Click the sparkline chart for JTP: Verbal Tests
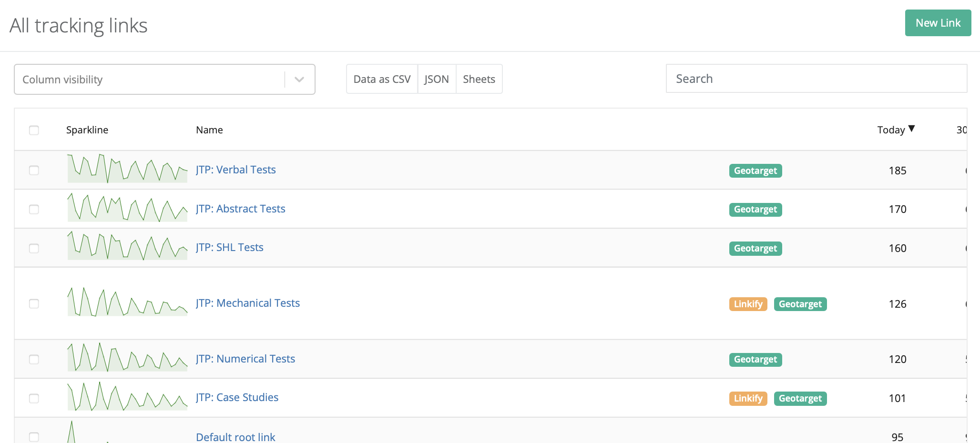This screenshot has width=980, height=443. (126, 169)
